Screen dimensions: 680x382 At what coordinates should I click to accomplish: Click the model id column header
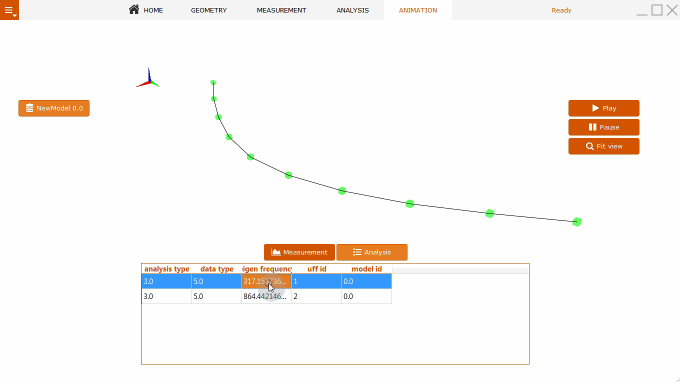366,269
